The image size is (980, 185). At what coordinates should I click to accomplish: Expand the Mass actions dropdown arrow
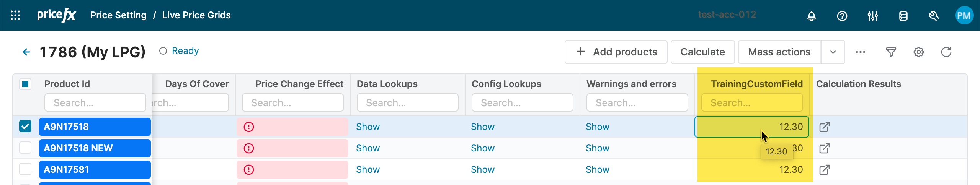(833, 52)
